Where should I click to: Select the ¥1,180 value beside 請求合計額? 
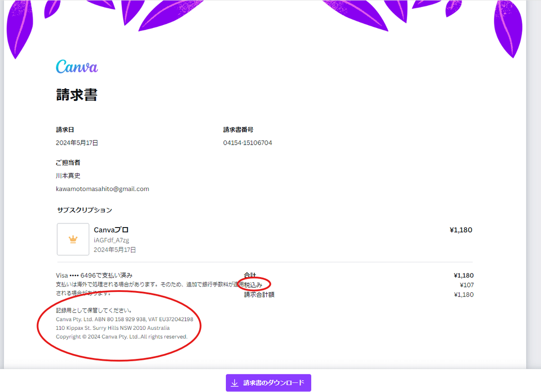tap(464, 295)
